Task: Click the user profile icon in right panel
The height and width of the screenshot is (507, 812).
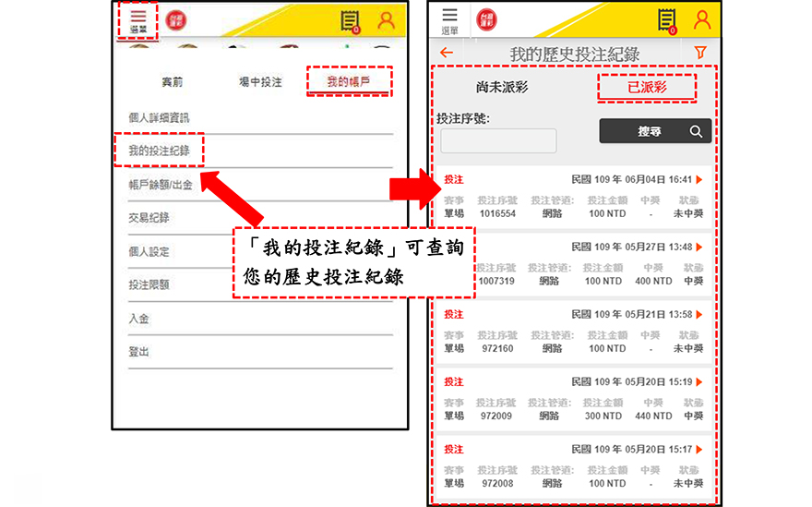Action: [703, 19]
